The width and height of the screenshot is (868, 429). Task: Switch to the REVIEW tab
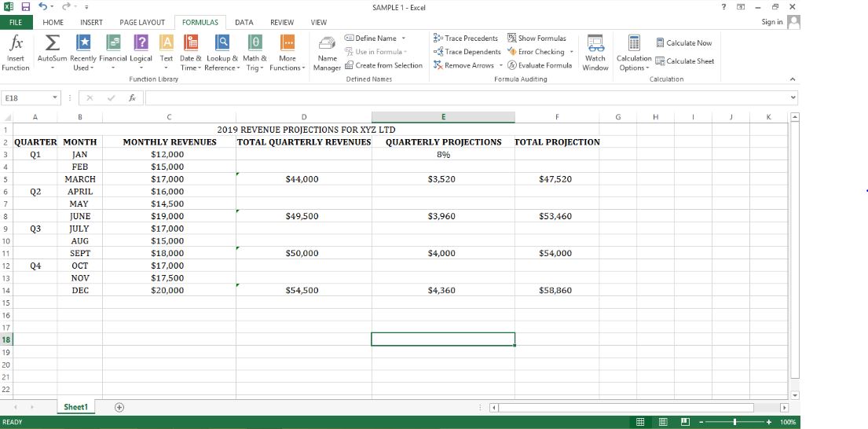click(x=282, y=22)
